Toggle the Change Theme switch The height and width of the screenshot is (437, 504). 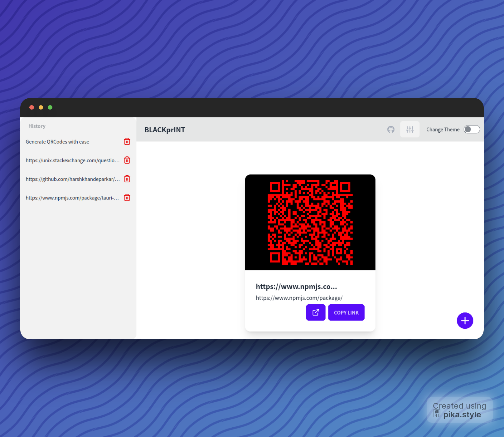472,130
